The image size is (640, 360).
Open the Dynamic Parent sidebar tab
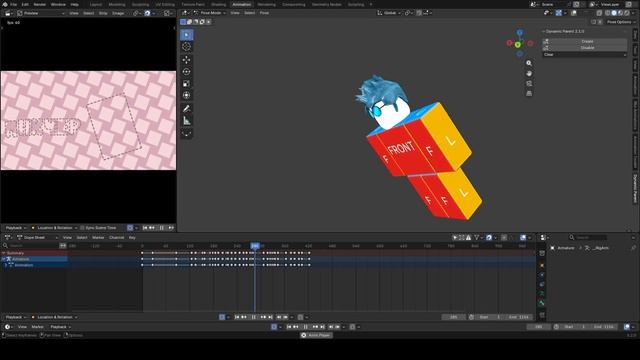click(635, 188)
